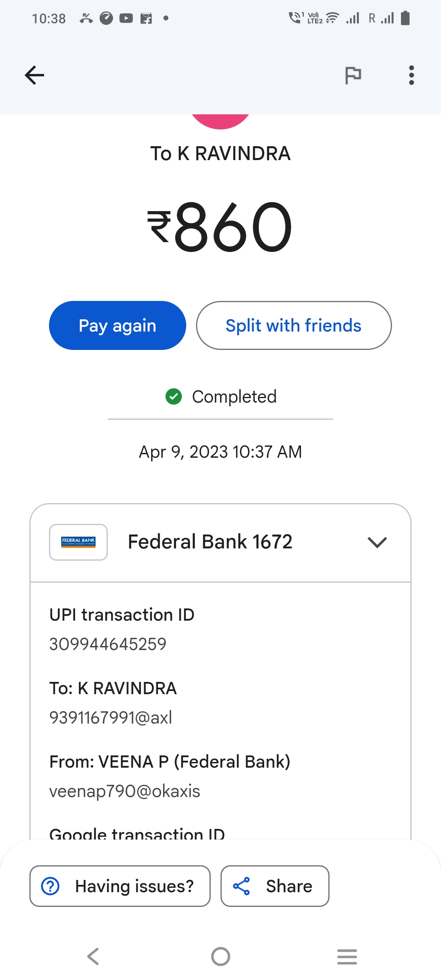The image size is (441, 980).
Task: Tap the ₹860 payment amount
Action: point(220,227)
